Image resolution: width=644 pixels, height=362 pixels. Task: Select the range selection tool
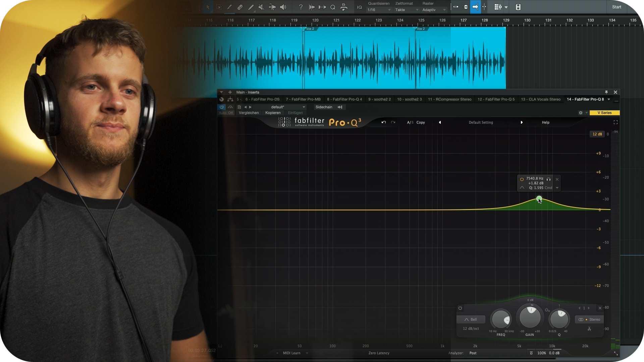click(x=219, y=7)
